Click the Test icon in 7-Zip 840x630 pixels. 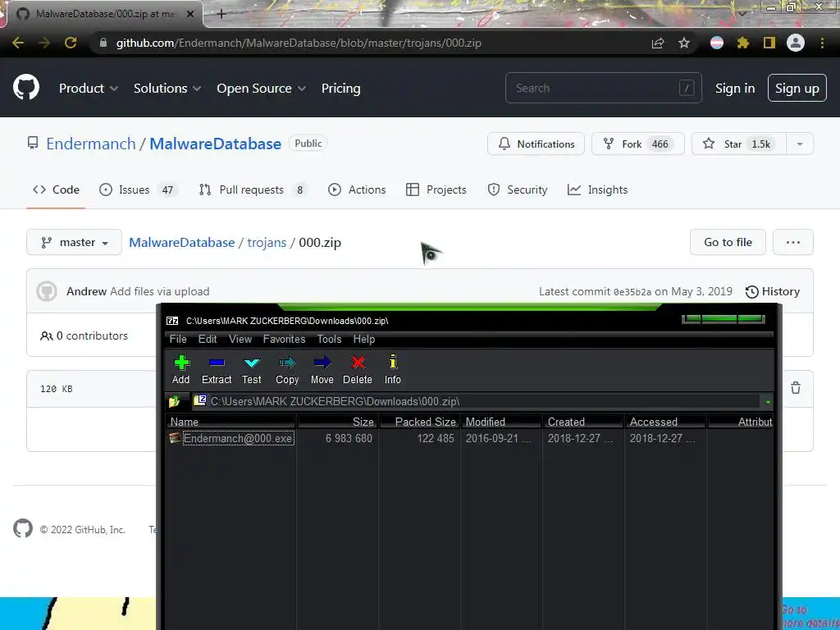click(252, 363)
